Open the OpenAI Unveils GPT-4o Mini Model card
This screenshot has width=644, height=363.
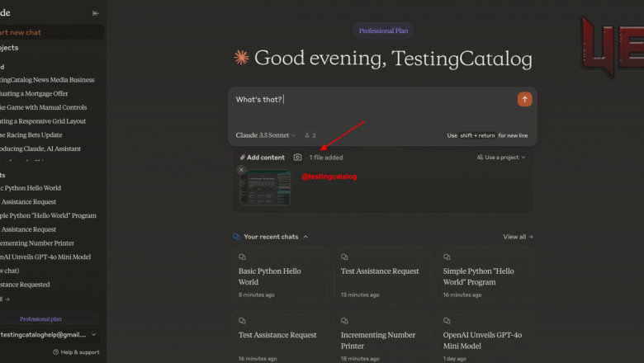coord(485,337)
